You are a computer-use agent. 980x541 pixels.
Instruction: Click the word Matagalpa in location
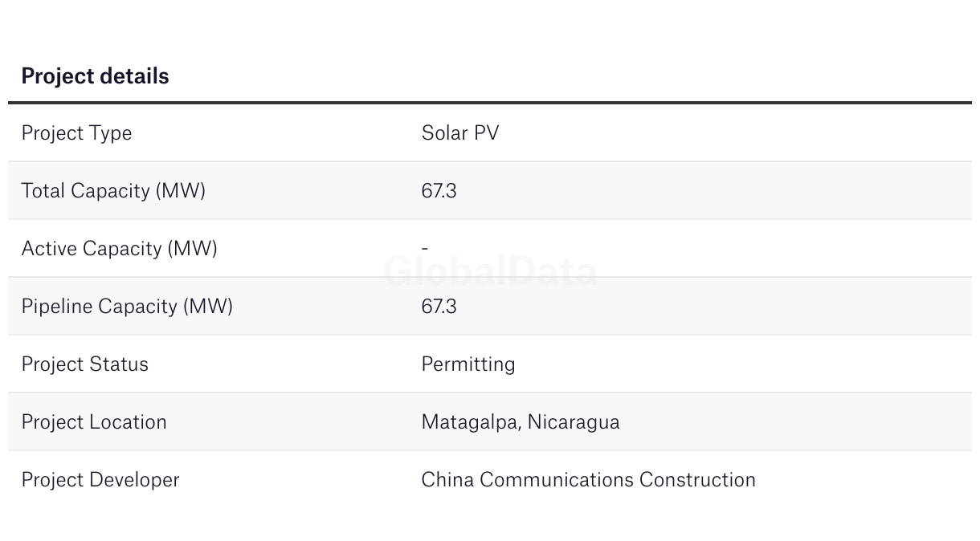coord(471,422)
